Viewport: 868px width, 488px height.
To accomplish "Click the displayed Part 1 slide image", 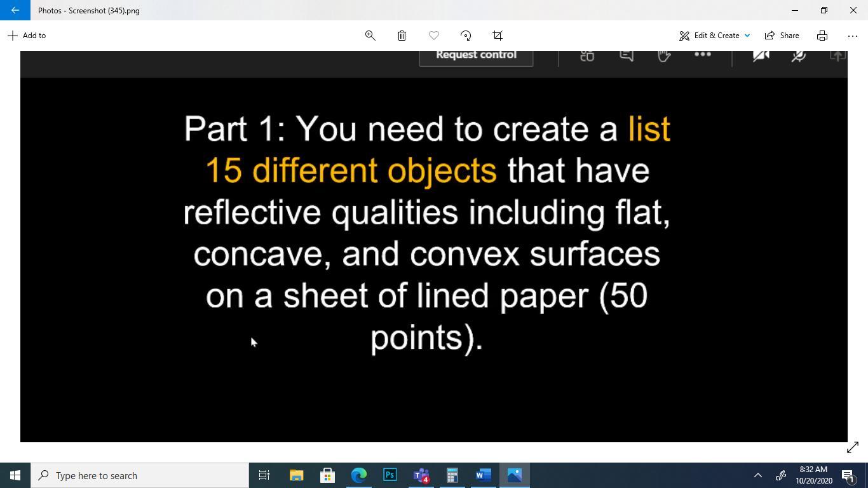I will (x=434, y=247).
